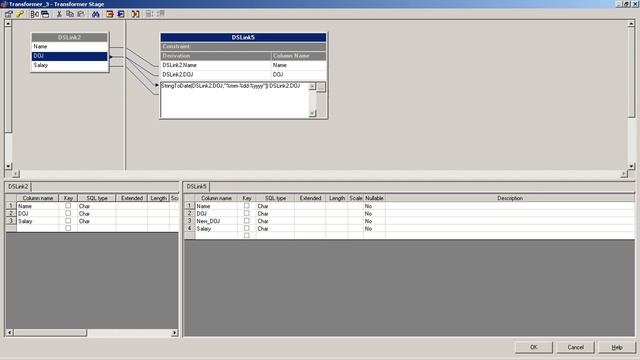Click Char SQL type for DSLink5 New_DOJ
Image resolution: width=640 pixels, height=360 pixels.
[x=275, y=221]
